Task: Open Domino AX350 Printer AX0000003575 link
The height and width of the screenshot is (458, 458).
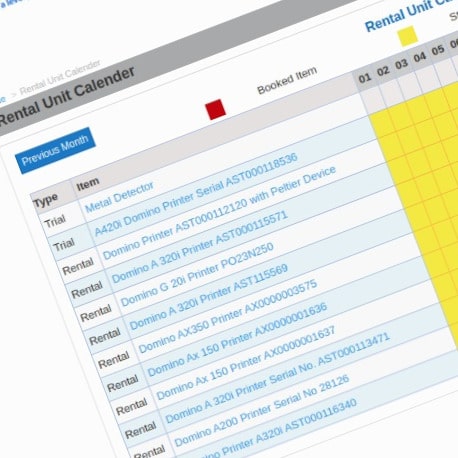Action: click(x=228, y=316)
